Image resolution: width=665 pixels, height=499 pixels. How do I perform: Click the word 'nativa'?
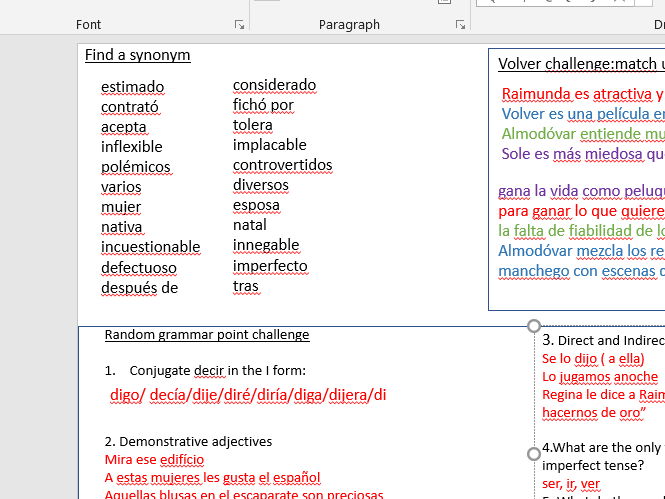pyautogui.click(x=122, y=227)
